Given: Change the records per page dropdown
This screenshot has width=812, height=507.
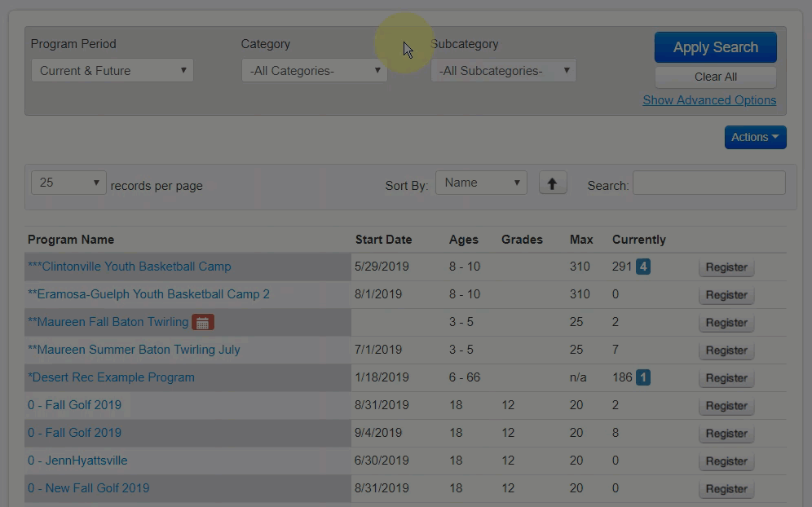Looking at the screenshot, I should coord(68,183).
